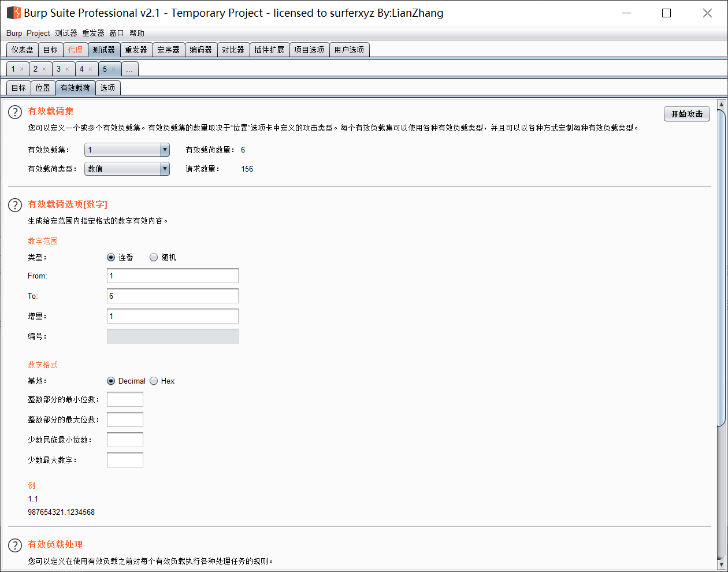The image size is (728, 572).
Task: Switch to 代理 tab
Action: (75, 50)
